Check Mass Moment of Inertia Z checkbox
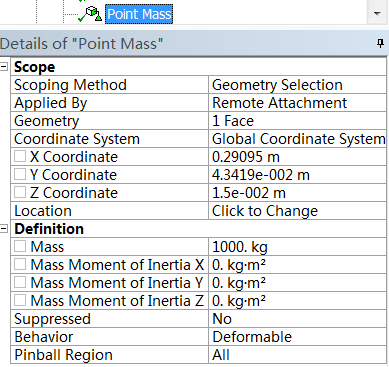This screenshot has width=389, height=367. (x=20, y=300)
